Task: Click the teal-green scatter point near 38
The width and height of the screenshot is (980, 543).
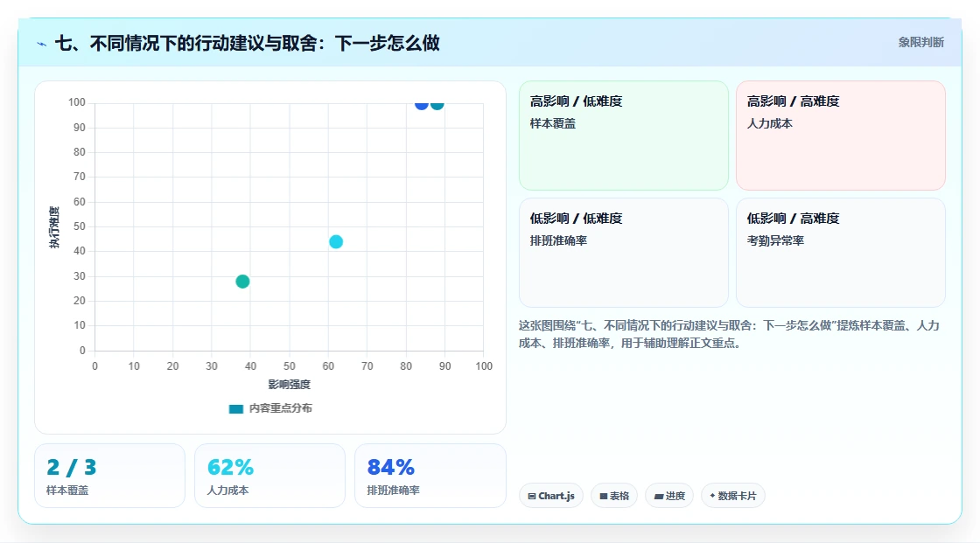Action: [x=242, y=282]
